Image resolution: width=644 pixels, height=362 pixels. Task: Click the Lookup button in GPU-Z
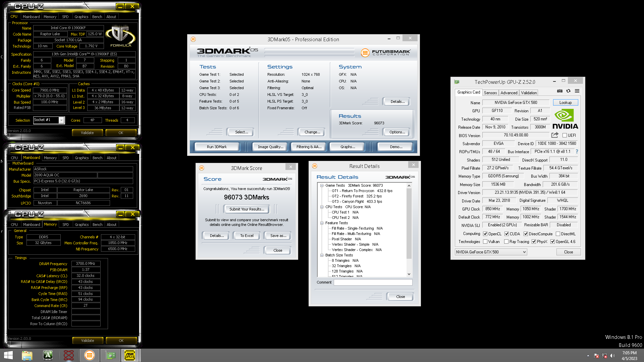point(566,103)
